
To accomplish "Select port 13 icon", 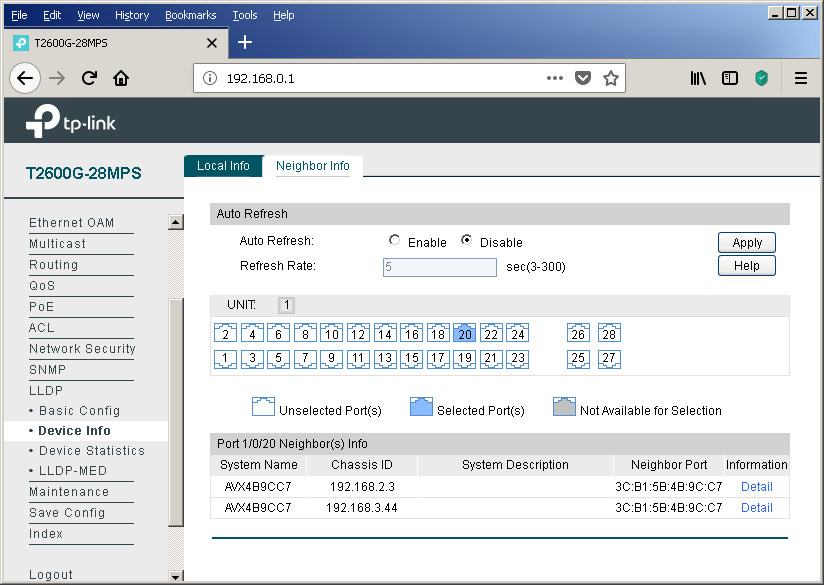I will (x=385, y=359).
